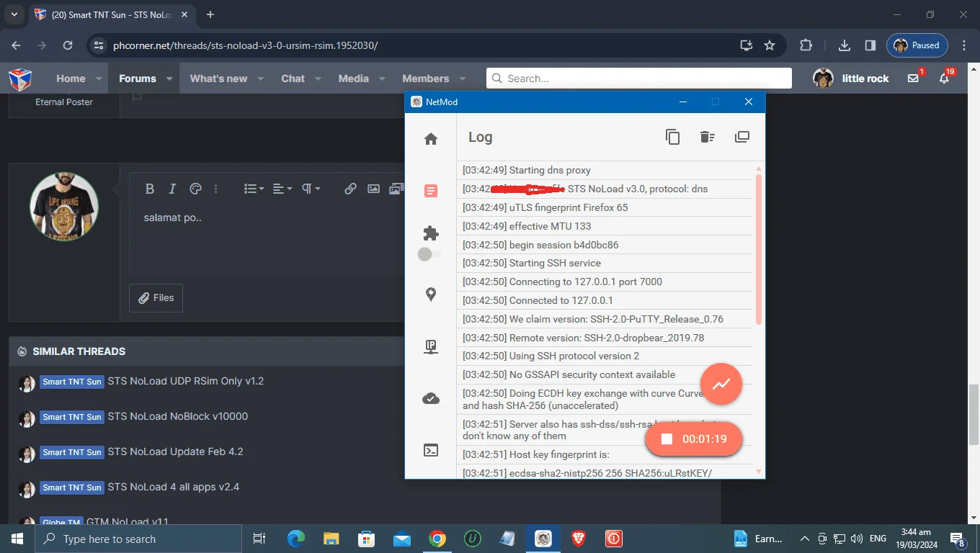Open thread STS NoLoad 4 all apps v2.4
Image resolution: width=980 pixels, height=553 pixels.
174,487
